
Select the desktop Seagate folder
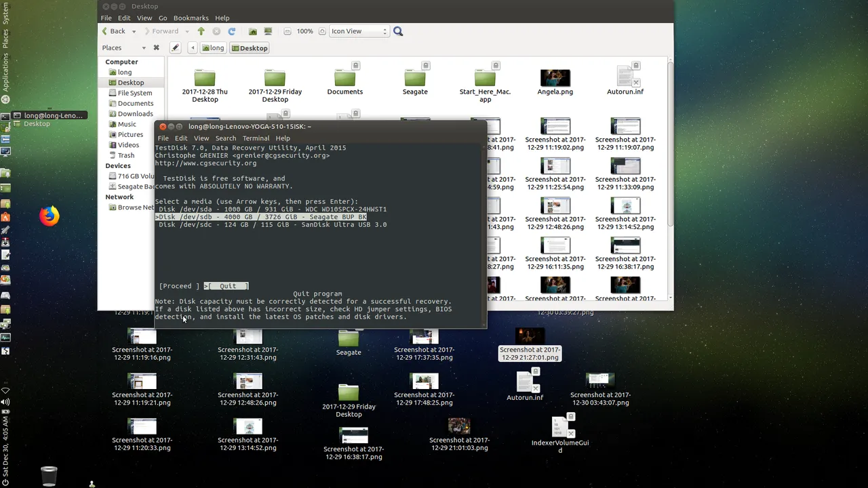[x=349, y=342]
